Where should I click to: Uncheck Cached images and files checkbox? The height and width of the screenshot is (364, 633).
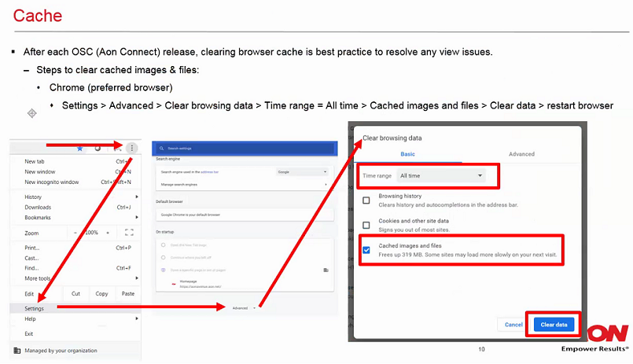366,251
